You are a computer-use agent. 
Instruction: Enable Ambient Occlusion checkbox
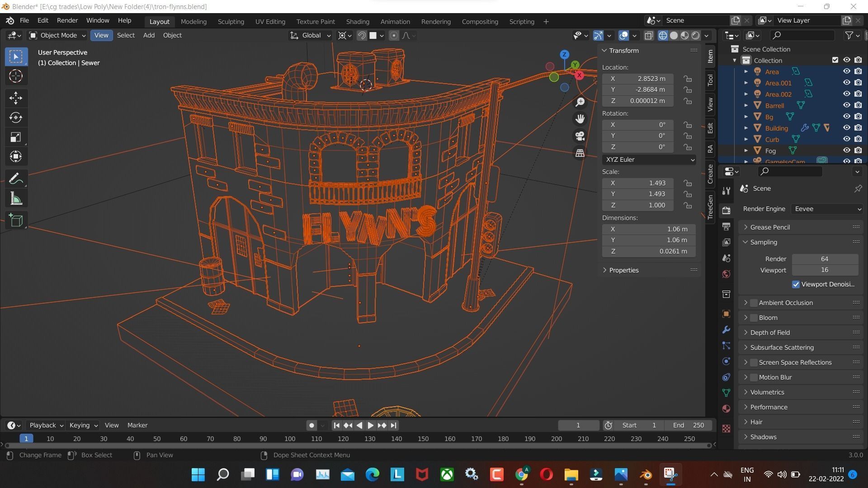coord(754,303)
